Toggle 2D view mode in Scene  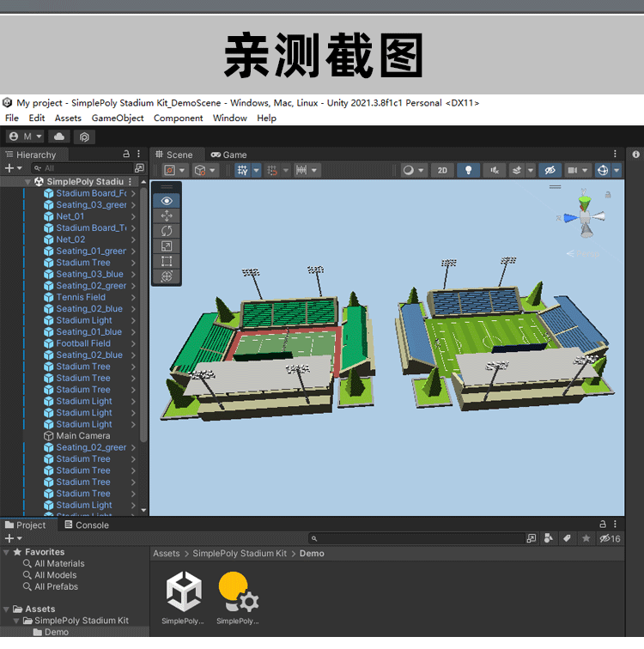442,170
